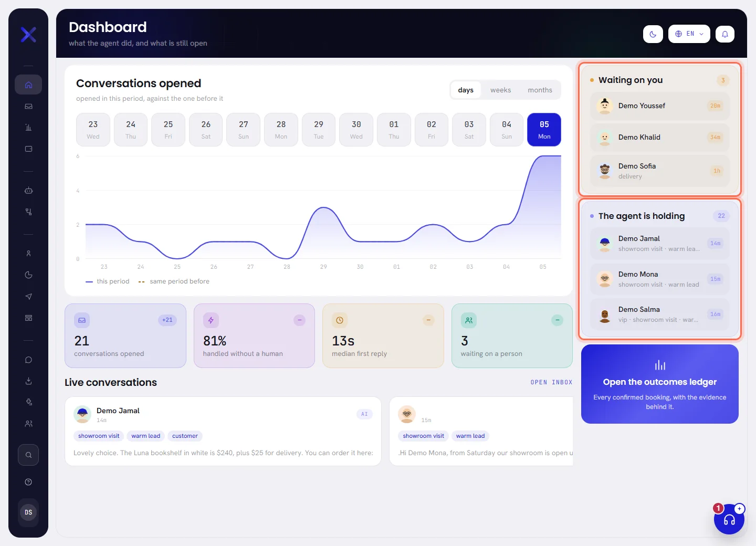
Task: Click the 13s median first reply card
Action: tap(383, 336)
